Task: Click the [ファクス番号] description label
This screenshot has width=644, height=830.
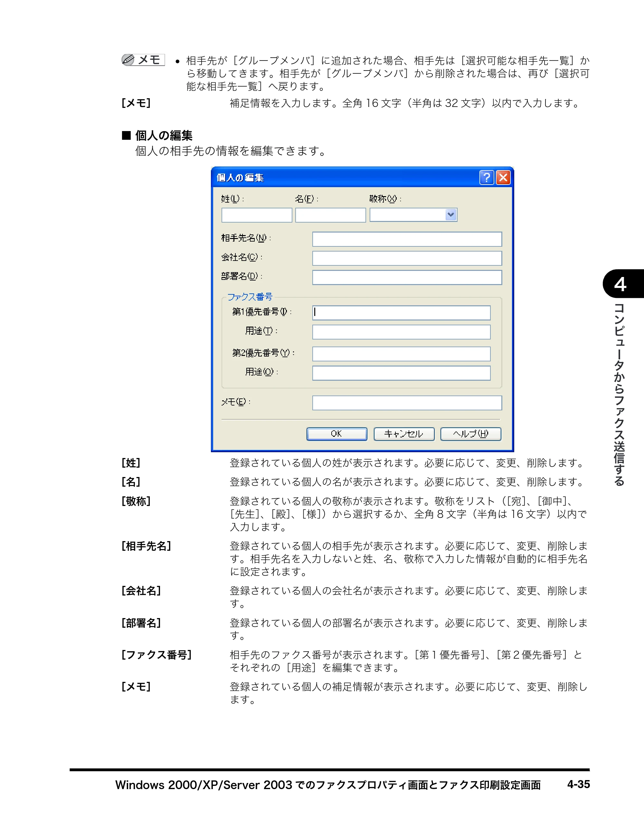Action: [x=156, y=655]
